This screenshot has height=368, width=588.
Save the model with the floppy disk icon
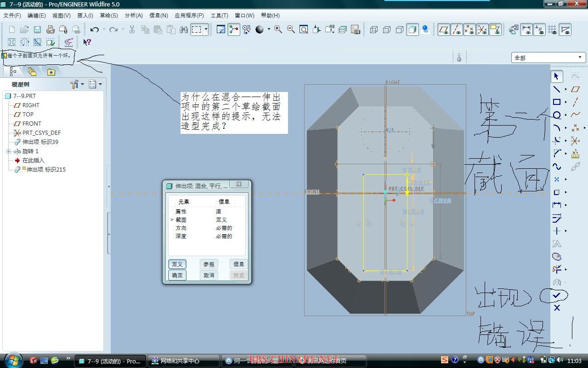point(38,29)
